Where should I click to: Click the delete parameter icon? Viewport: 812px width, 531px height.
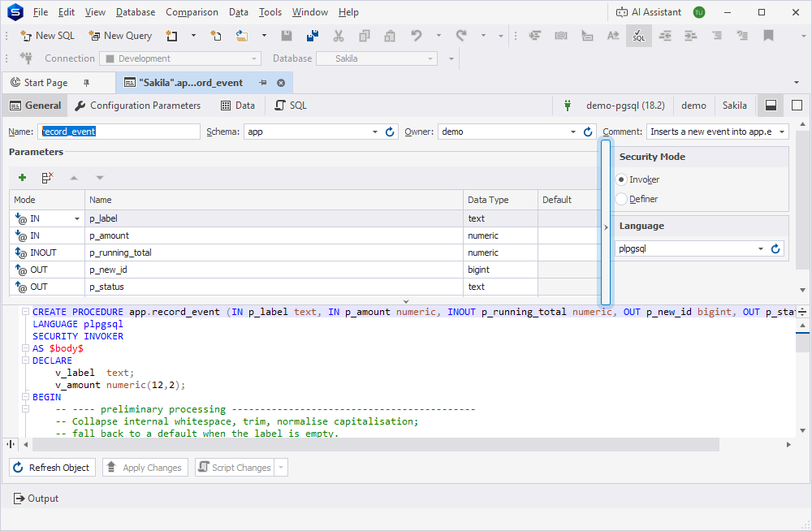(48, 178)
